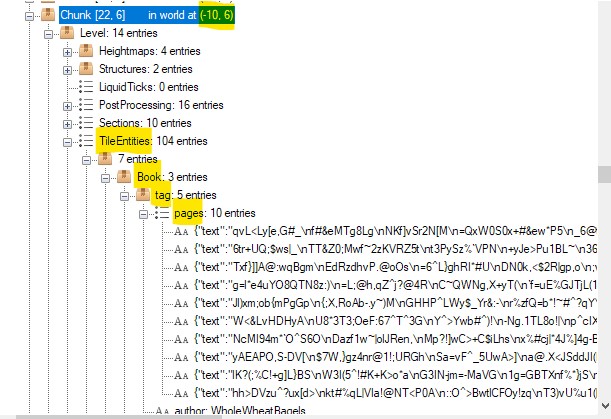
Task: Click the PostProcessing list icon
Action: 86,105
